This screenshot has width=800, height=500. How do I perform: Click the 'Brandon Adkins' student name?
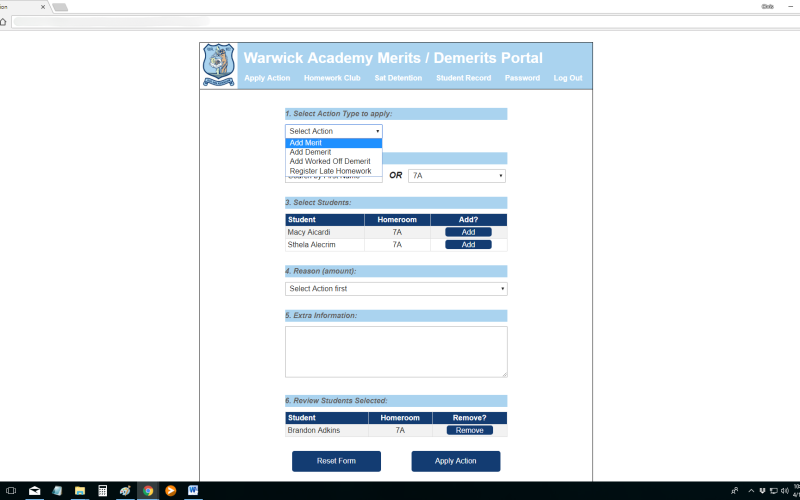tap(313, 431)
